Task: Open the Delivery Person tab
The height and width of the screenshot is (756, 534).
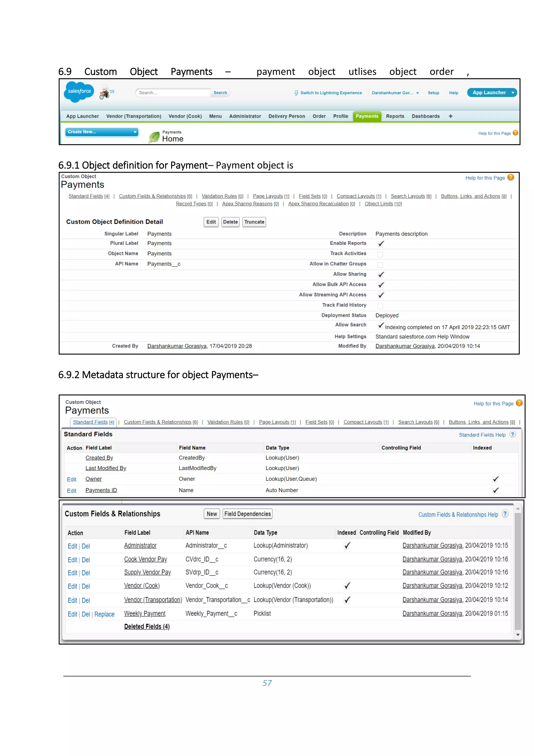Action: [x=287, y=116]
